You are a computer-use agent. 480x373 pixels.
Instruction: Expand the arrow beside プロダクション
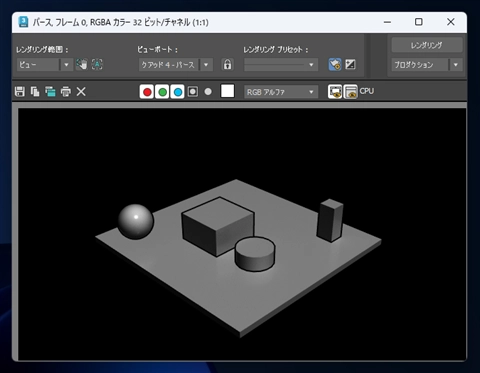[456, 65]
